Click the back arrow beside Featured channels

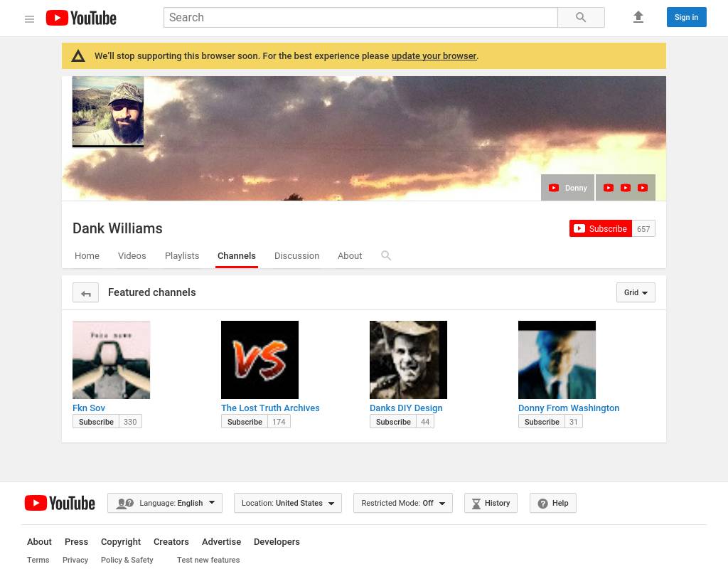85,292
